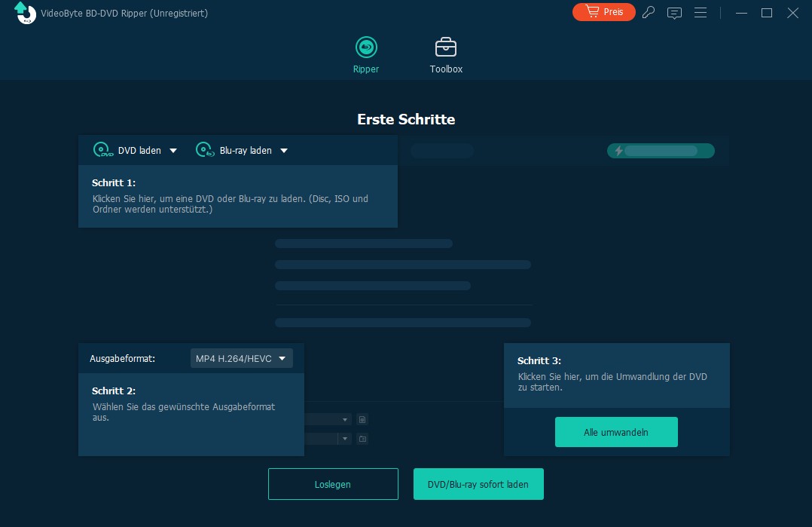Expand the DVD laden dropdown arrow

(173, 151)
